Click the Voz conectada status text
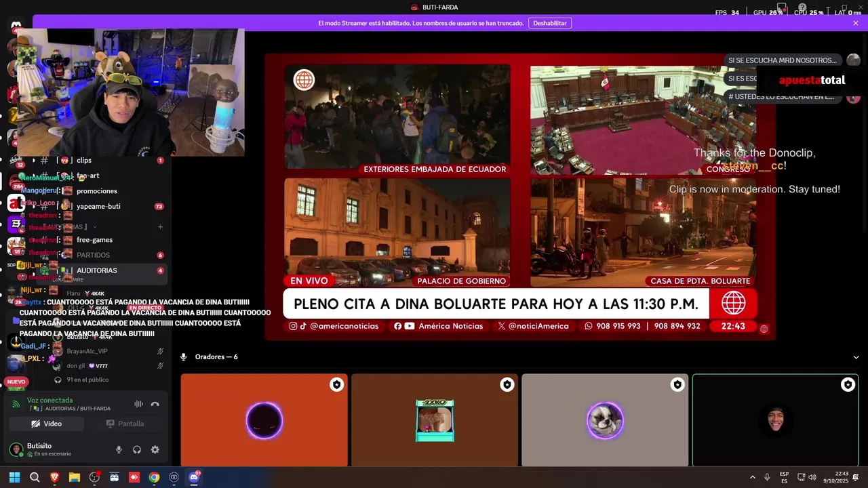This screenshot has width=868, height=488. 50,400
